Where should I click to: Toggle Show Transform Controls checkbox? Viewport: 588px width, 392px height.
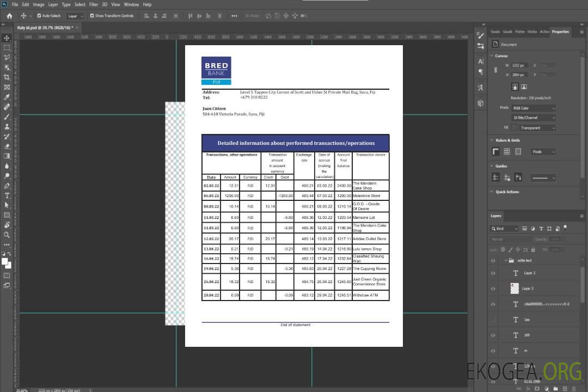click(92, 16)
